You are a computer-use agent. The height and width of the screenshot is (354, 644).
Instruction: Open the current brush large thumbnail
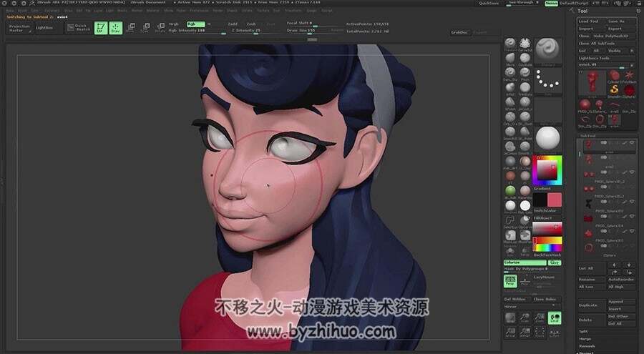(548, 51)
